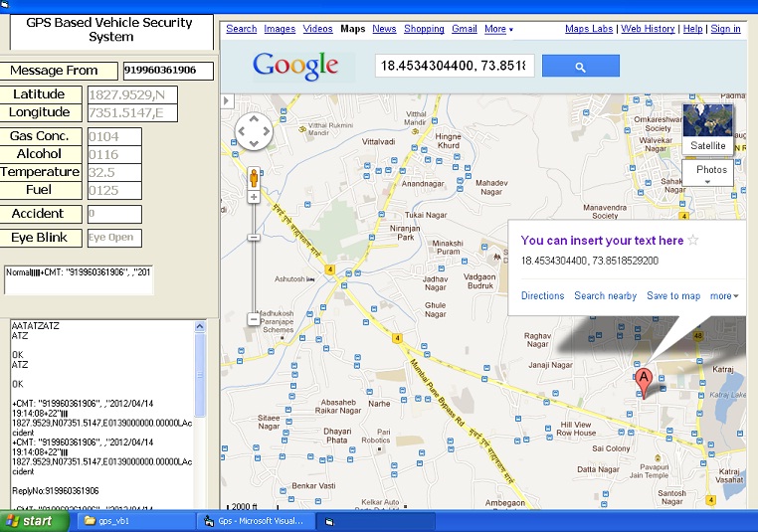Expand the 'more' options in info bubble

[x=723, y=296]
